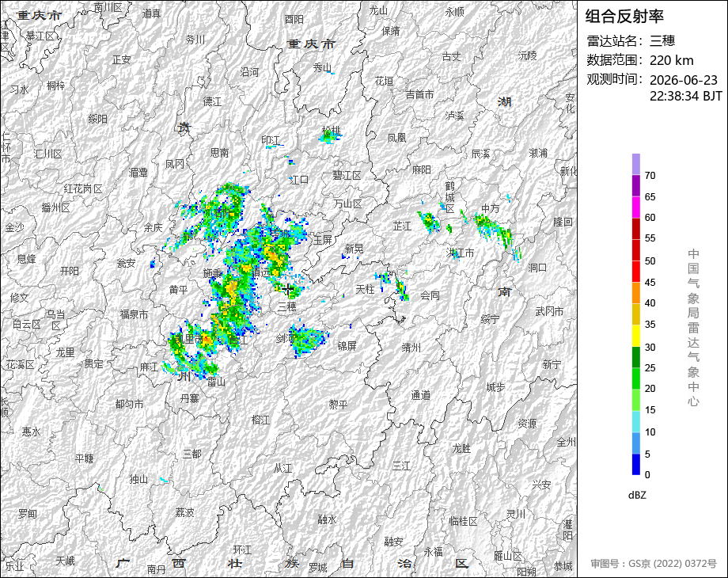The height and width of the screenshot is (578, 728).
Task: Click the 印江 county label
Action: tap(271, 140)
